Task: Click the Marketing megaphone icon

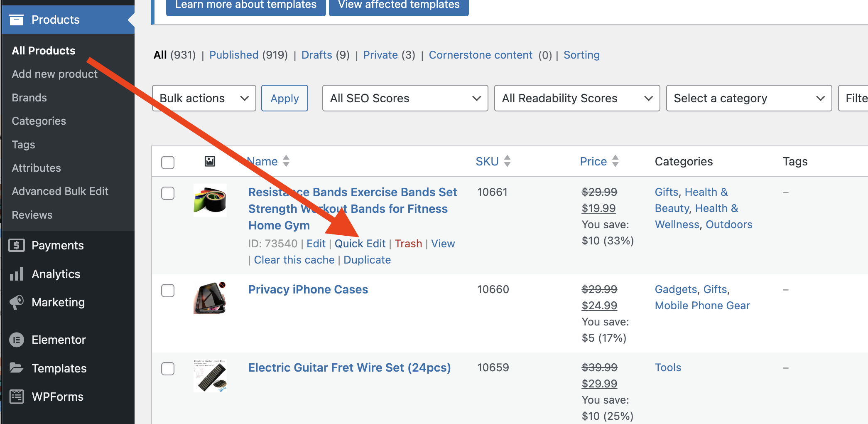Action: 17,302
